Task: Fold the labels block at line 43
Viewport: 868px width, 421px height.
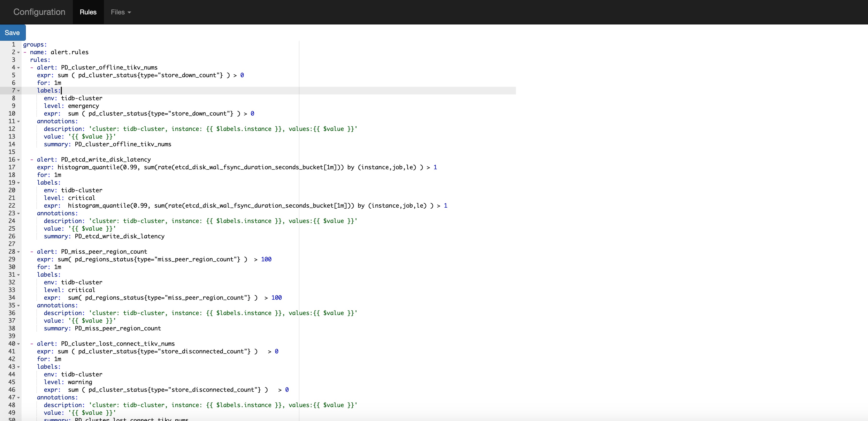Action: tap(18, 367)
